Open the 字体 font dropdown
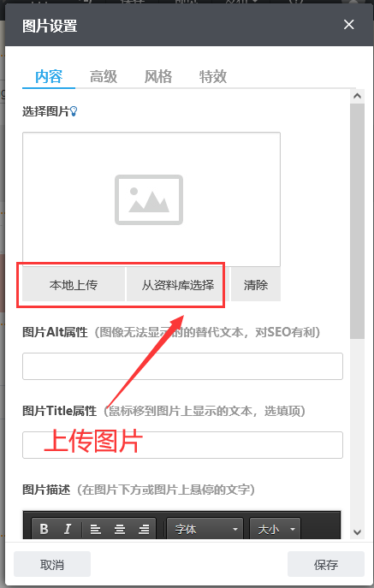 (205, 529)
